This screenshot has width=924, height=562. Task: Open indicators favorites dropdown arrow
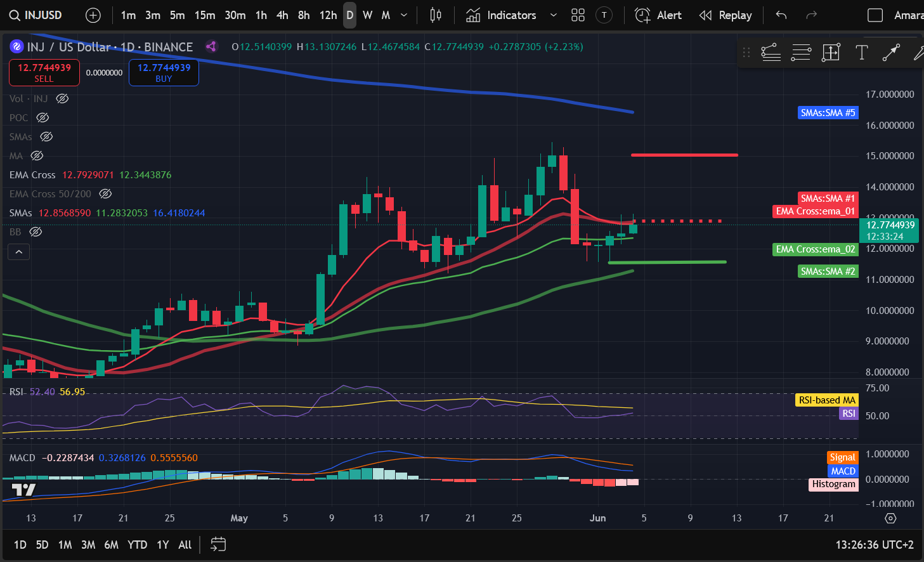[553, 15]
